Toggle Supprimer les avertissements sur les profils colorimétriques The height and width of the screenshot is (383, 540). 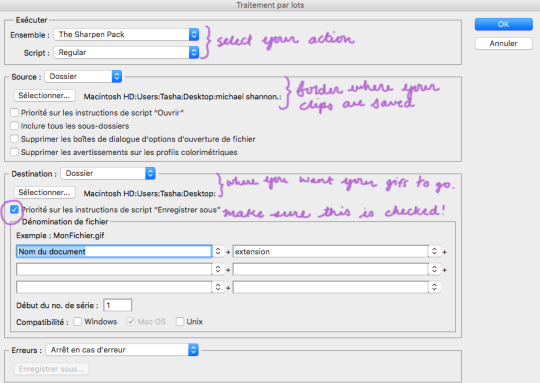click(x=14, y=152)
